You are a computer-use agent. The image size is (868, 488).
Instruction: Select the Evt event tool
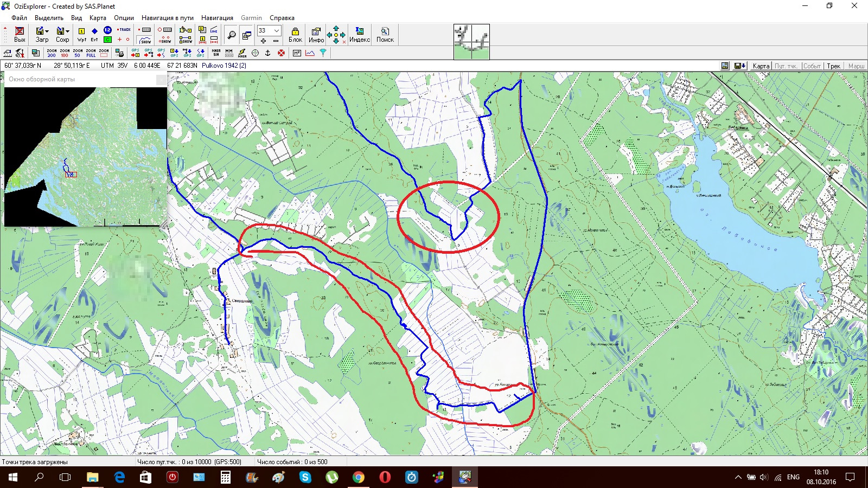(x=94, y=34)
